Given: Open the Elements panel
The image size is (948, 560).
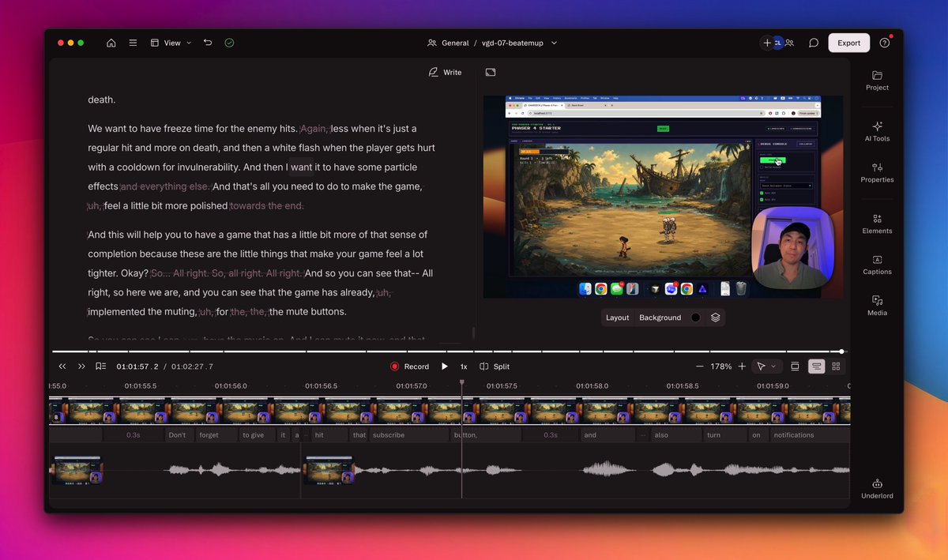Looking at the screenshot, I should click(x=877, y=224).
